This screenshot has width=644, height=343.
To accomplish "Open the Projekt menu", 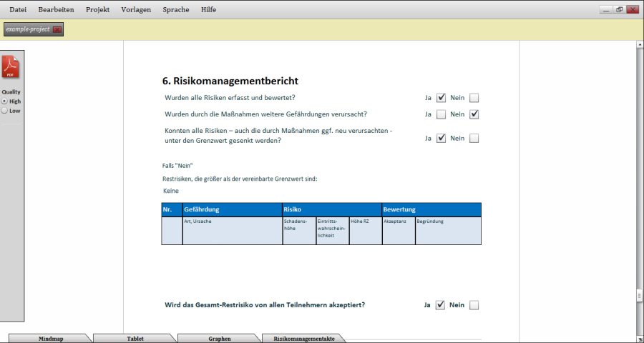I will click(98, 9).
